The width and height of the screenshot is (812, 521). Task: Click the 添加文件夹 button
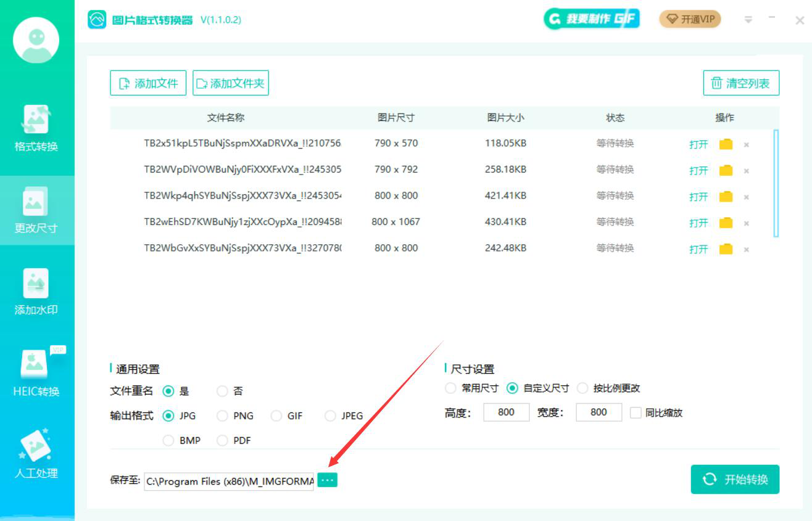tap(231, 83)
